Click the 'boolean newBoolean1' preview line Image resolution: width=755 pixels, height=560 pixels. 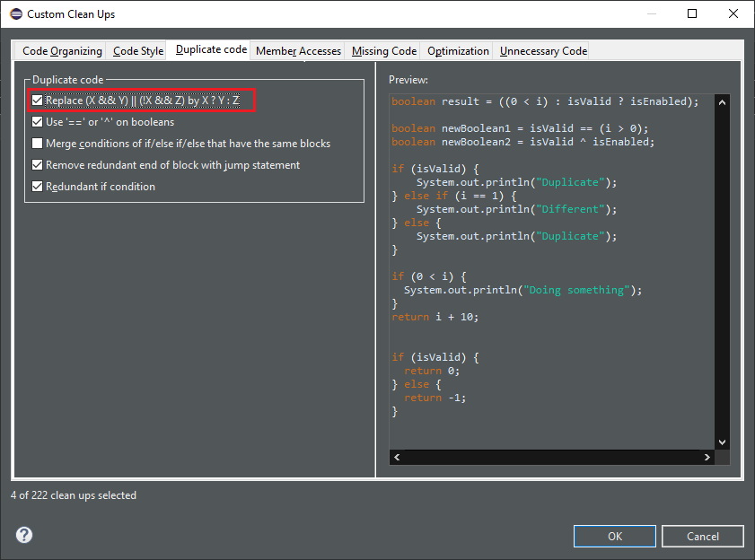point(520,128)
